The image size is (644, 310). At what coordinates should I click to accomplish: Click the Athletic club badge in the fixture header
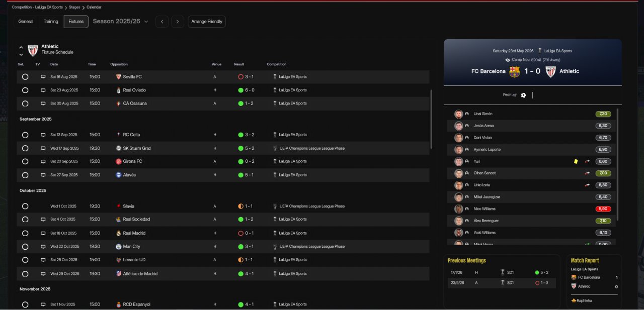(33, 50)
